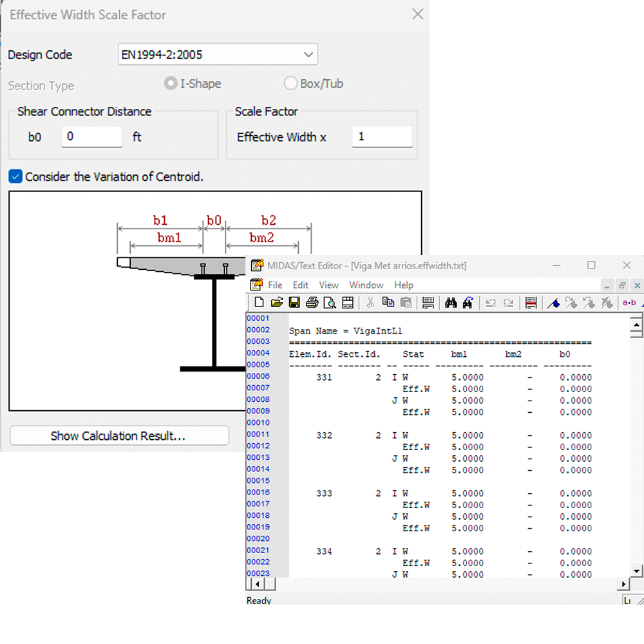This screenshot has height=644, width=644.
Task: Click the vertical scrollbar down arrow
Action: coord(636,571)
